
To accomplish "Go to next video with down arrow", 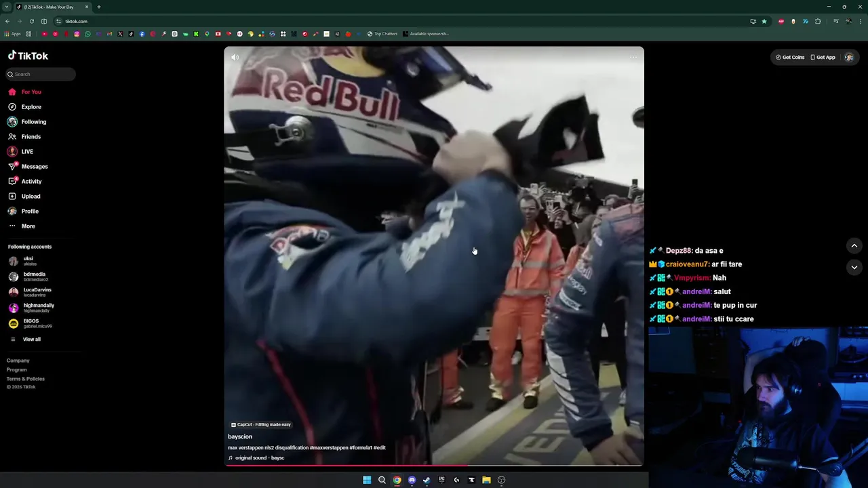I will [x=854, y=267].
